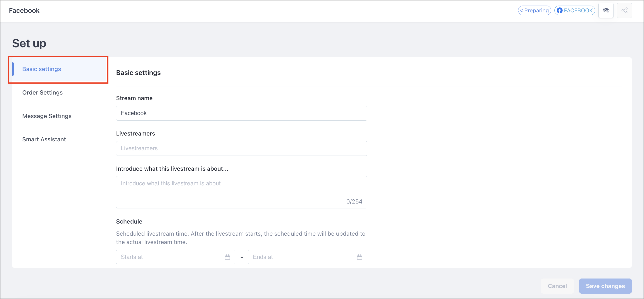Viewport: 644px width, 299px height.
Task: Click the share icon button
Action: pyautogui.click(x=624, y=10)
